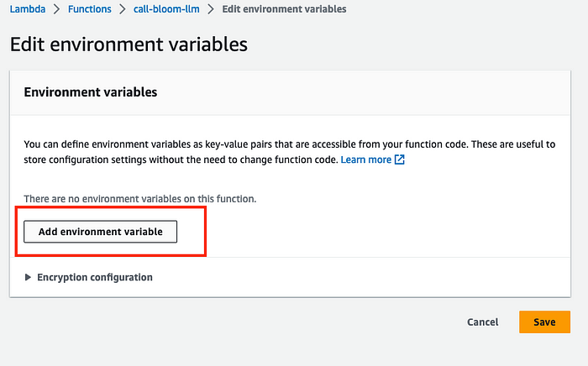Click the external link icon beside Learn more

pos(400,159)
